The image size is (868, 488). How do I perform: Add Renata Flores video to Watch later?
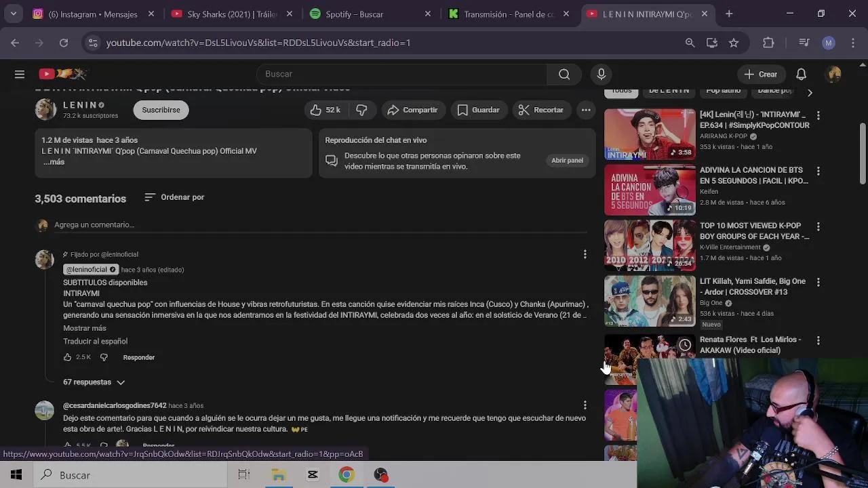point(685,345)
